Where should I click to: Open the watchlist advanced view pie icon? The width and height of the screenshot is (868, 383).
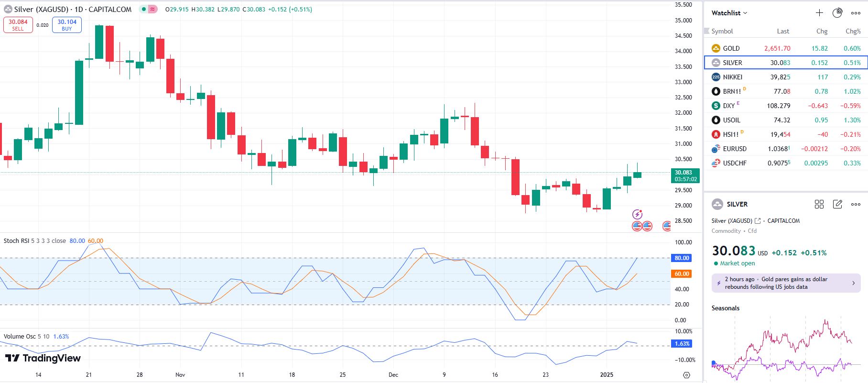click(837, 13)
